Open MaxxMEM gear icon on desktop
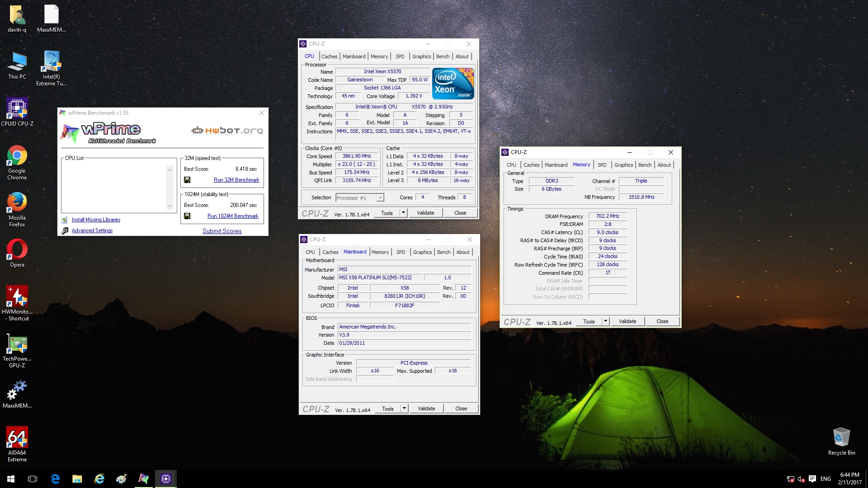Image resolution: width=868 pixels, height=488 pixels. pyautogui.click(x=17, y=394)
